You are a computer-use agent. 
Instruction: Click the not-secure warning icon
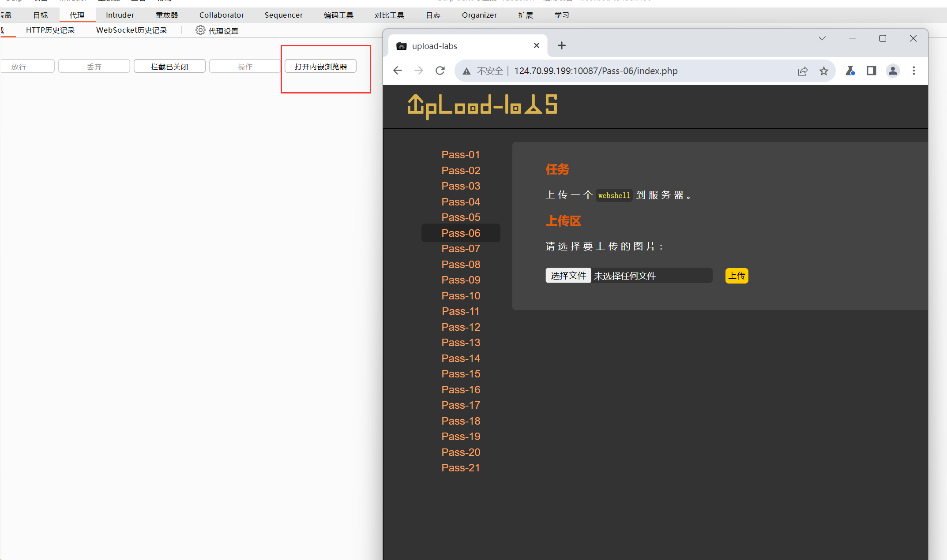(x=466, y=71)
